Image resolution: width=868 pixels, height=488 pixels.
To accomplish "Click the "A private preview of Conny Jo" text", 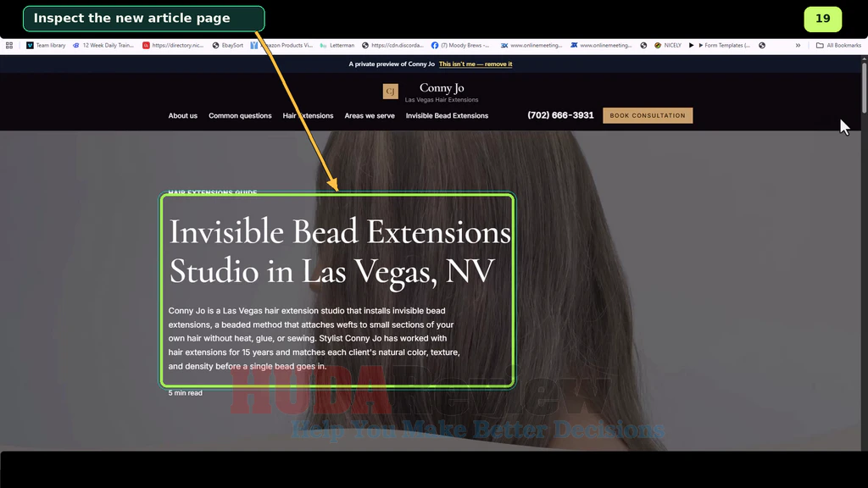I will pyautogui.click(x=392, y=64).
